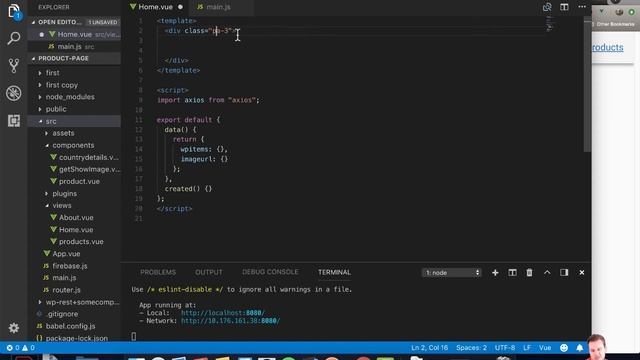Collapse the components folder
This screenshot has height=360, width=640.
73,145
